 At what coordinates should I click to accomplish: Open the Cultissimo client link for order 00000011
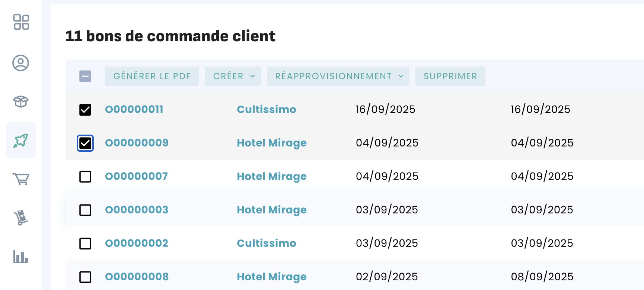[267, 109]
